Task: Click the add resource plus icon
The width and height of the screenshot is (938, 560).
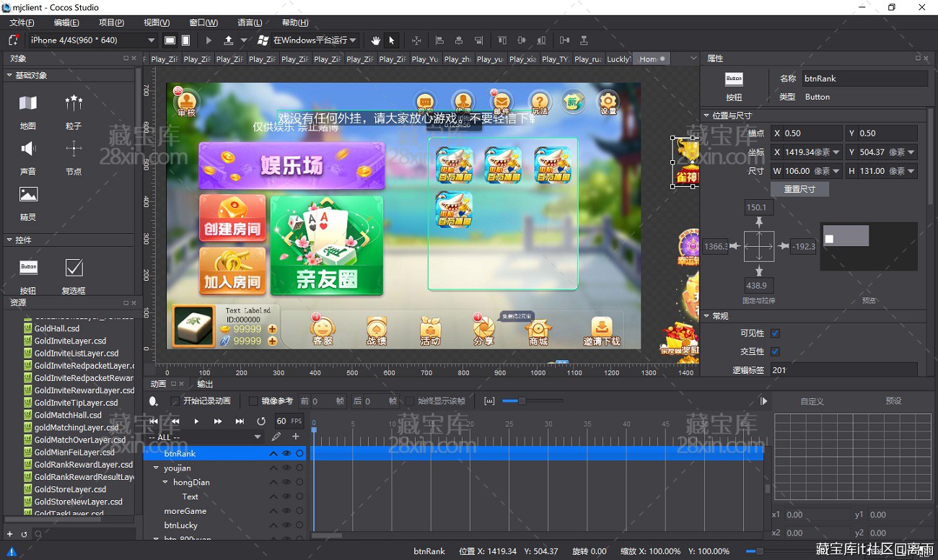Action: coord(9,534)
